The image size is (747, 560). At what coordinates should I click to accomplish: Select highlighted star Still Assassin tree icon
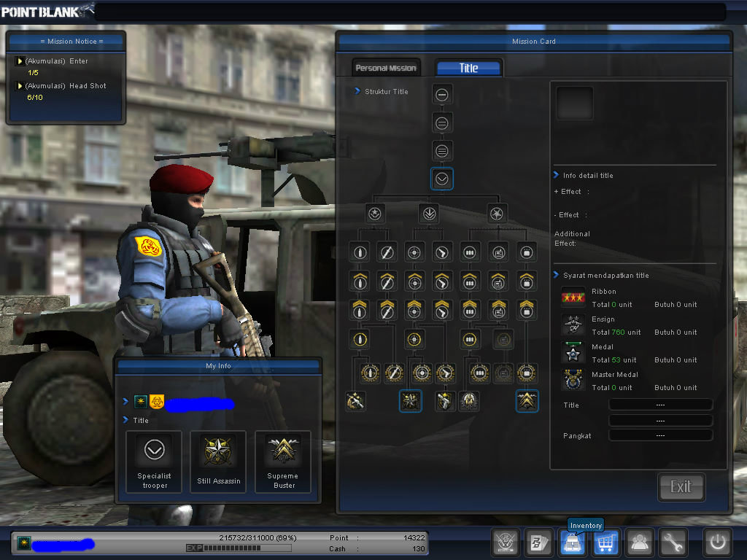tap(410, 402)
